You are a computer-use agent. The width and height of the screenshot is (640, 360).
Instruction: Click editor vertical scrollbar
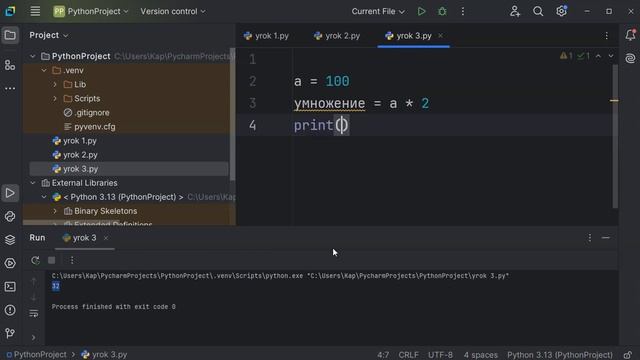pyautogui.click(x=615, y=136)
